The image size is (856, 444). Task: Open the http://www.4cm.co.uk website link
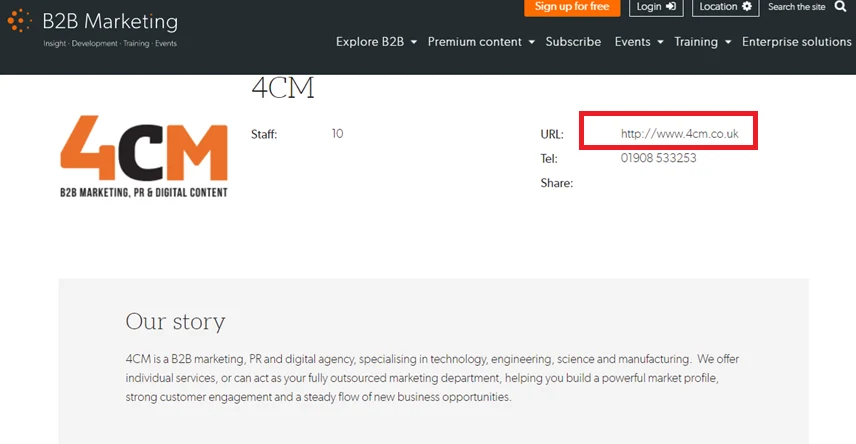tap(679, 134)
